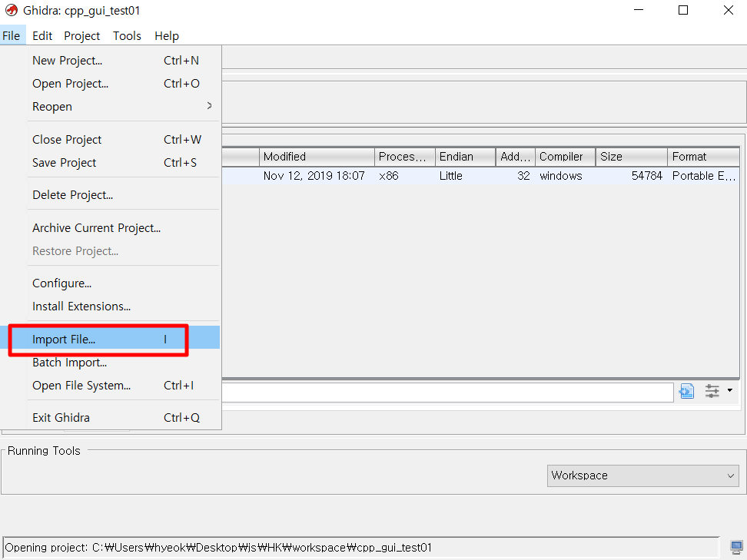Screen dimensions: 747x560
Task: Expand the Reopen submenu chevron
Action: [209, 106]
